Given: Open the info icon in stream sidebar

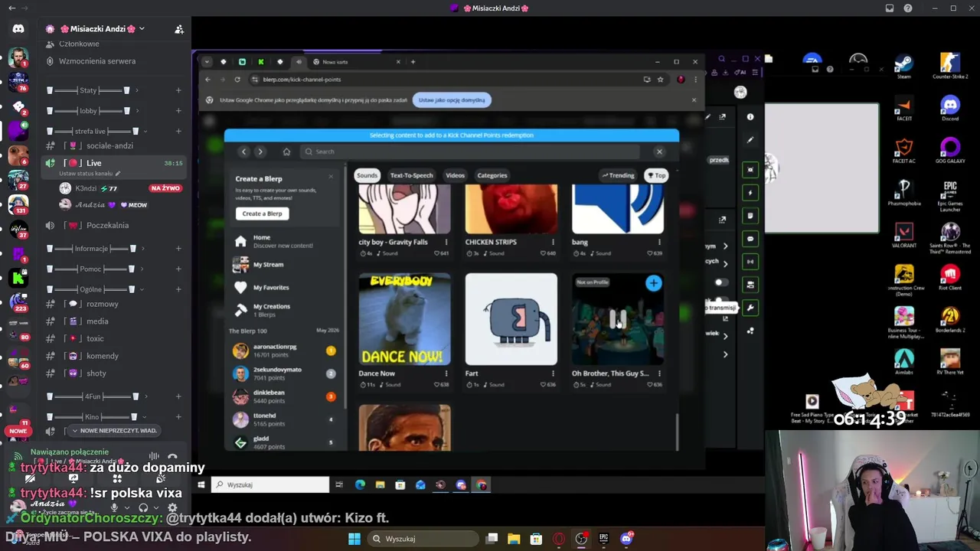Looking at the screenshot, I should pos(750,117).
